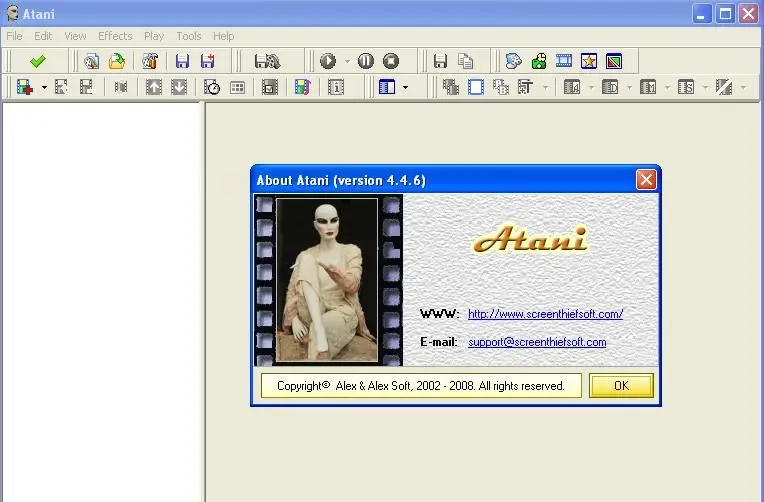This screenshot has width=764, height=502.
Task: Click the blue bordered blank frame icon
Action: coord(476,87)
